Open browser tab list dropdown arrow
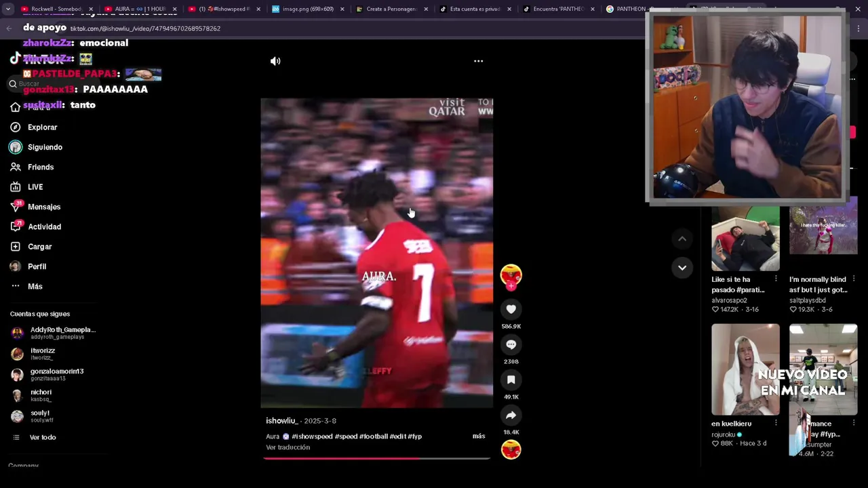The width and height of the screenshot is (868, 488). [8, 9]
